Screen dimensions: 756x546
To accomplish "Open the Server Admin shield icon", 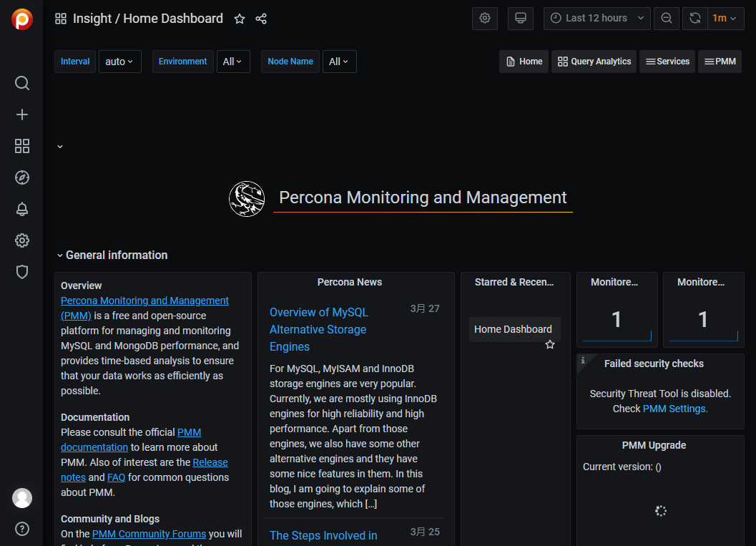I will [x=21, y=272].
